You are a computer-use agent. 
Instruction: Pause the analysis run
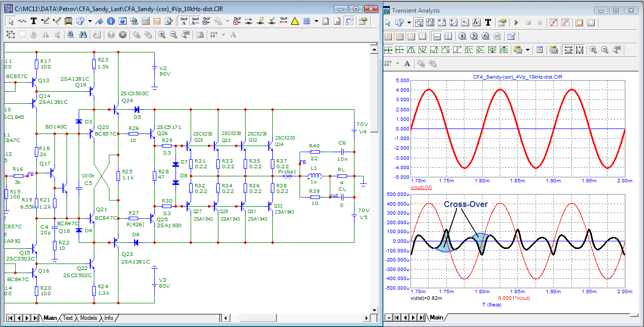point(540,23)
